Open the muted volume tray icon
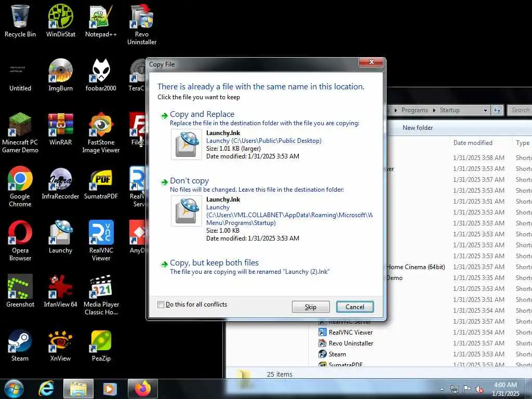 (480, 389)
